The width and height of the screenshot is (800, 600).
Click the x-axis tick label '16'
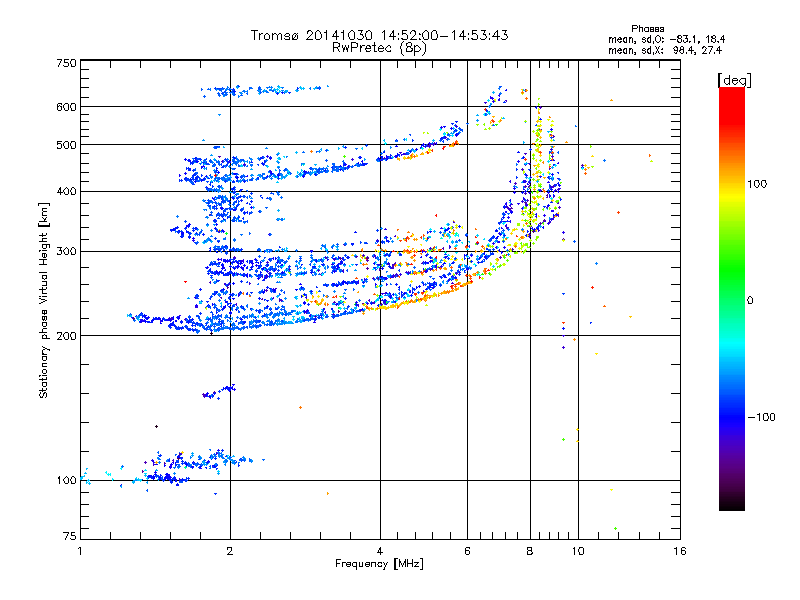680,551
